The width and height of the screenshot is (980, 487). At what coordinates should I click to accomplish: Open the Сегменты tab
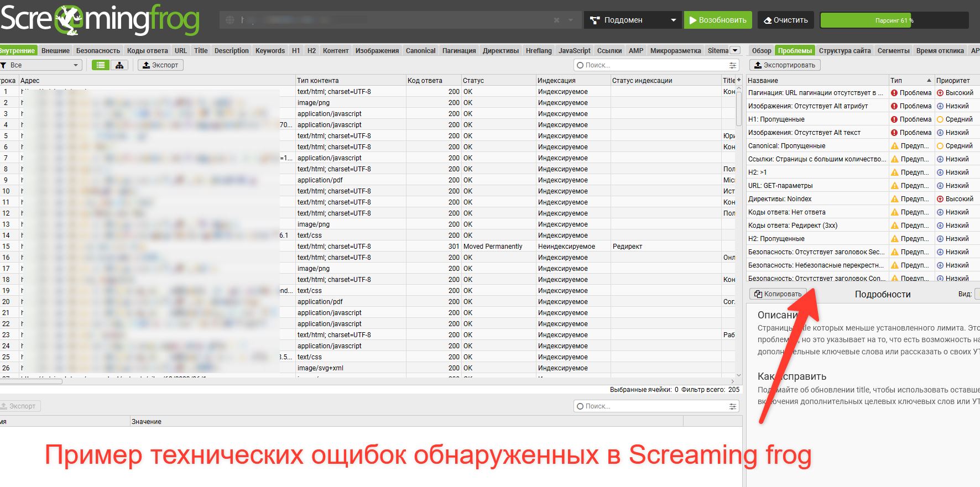click(893, 50)
